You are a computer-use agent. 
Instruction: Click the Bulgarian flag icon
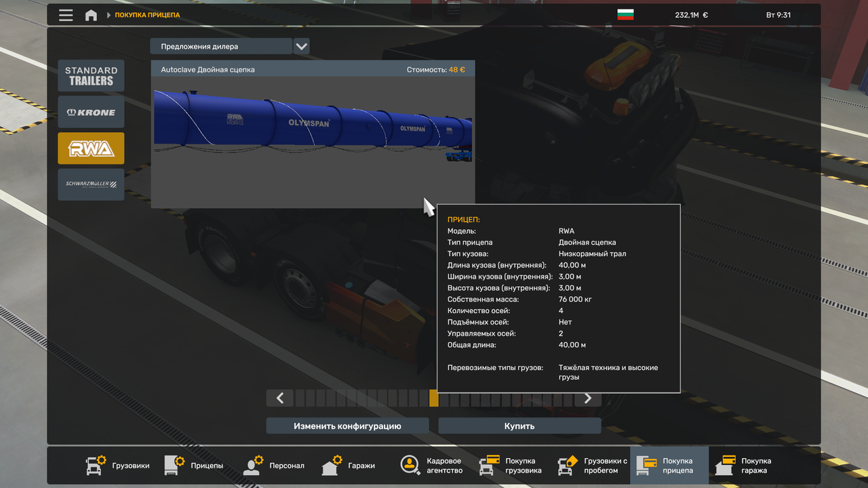pos(625,15)
